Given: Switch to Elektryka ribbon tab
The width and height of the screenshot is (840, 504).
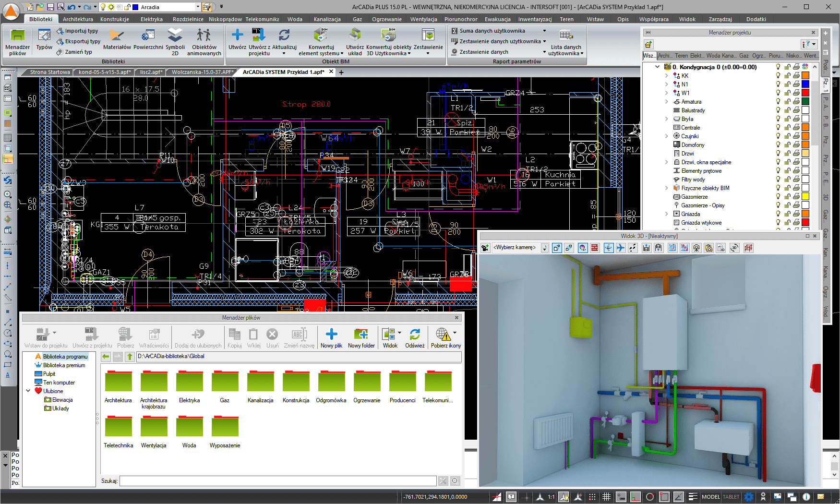Looking at the screenshot, I should 152,19.
